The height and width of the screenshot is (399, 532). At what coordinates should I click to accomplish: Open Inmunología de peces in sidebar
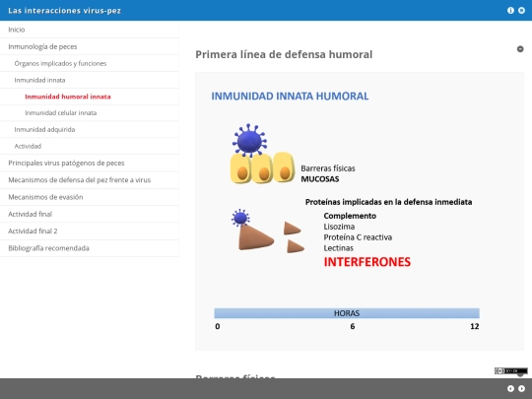90,46
